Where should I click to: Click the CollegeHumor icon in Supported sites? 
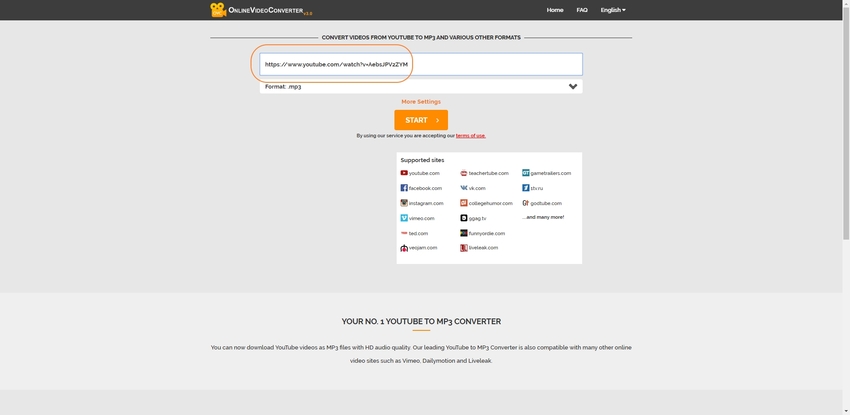463,203
